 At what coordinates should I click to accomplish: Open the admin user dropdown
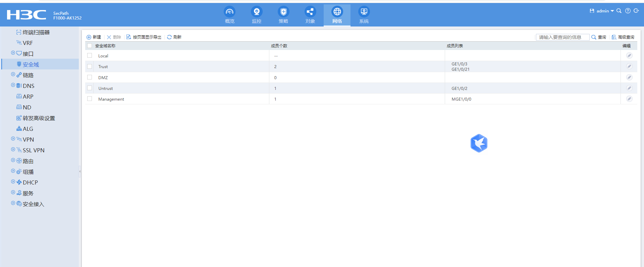point(605,11)
